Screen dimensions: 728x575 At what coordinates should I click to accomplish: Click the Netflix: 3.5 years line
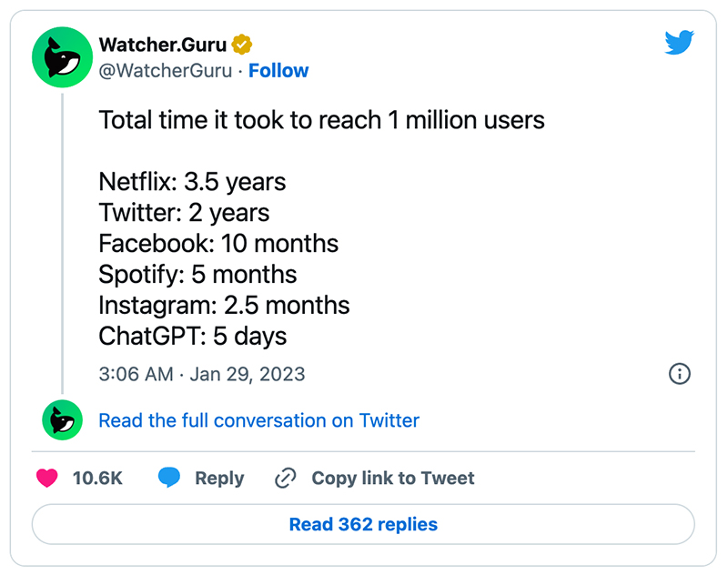pos(192,181)
